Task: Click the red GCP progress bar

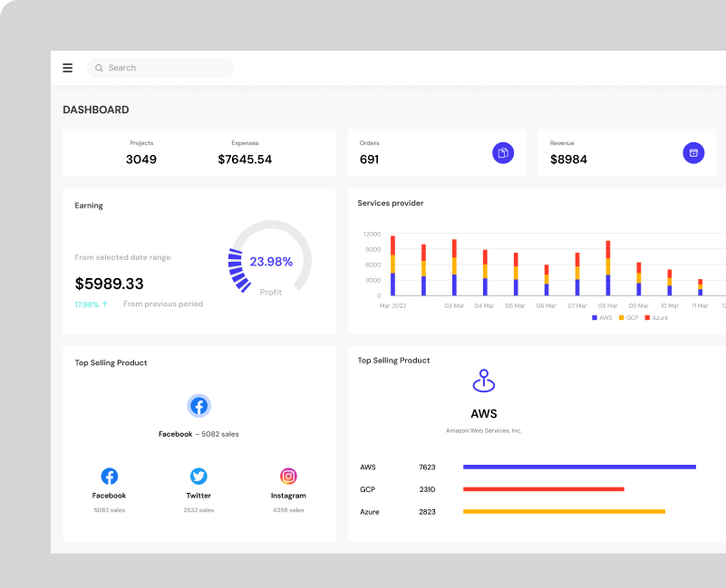Action: point(544,489)
